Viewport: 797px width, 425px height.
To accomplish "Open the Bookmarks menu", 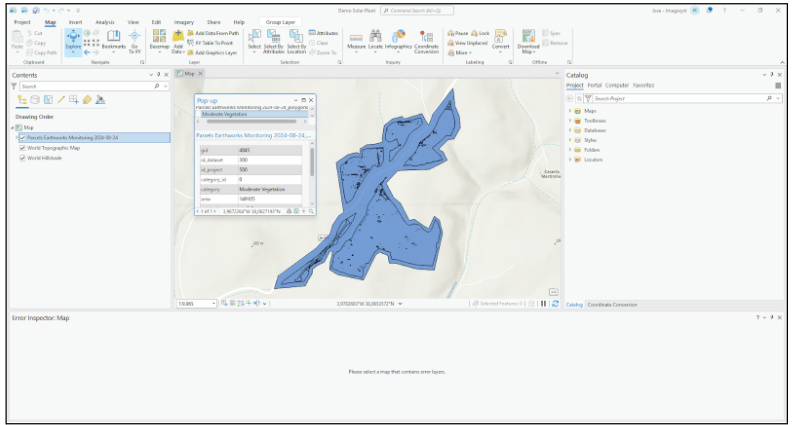I will [x=113, y=41].
